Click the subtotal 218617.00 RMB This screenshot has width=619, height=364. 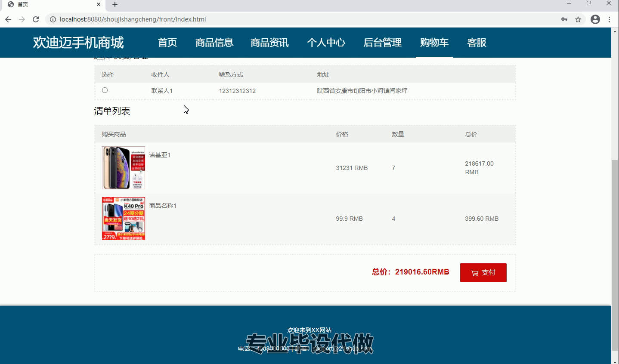[x=479, y=168]
